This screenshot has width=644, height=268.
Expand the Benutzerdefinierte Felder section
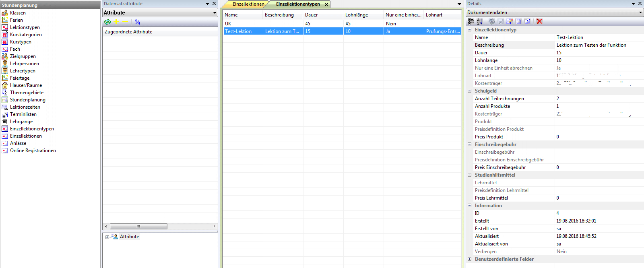[469, 259]
